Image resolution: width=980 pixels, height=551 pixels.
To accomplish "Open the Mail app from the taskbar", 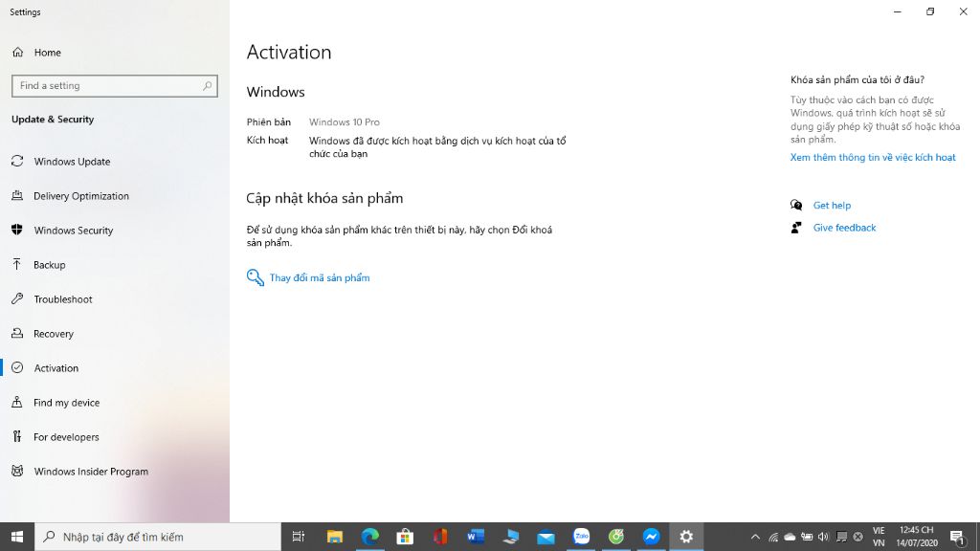I will (546, 537).
